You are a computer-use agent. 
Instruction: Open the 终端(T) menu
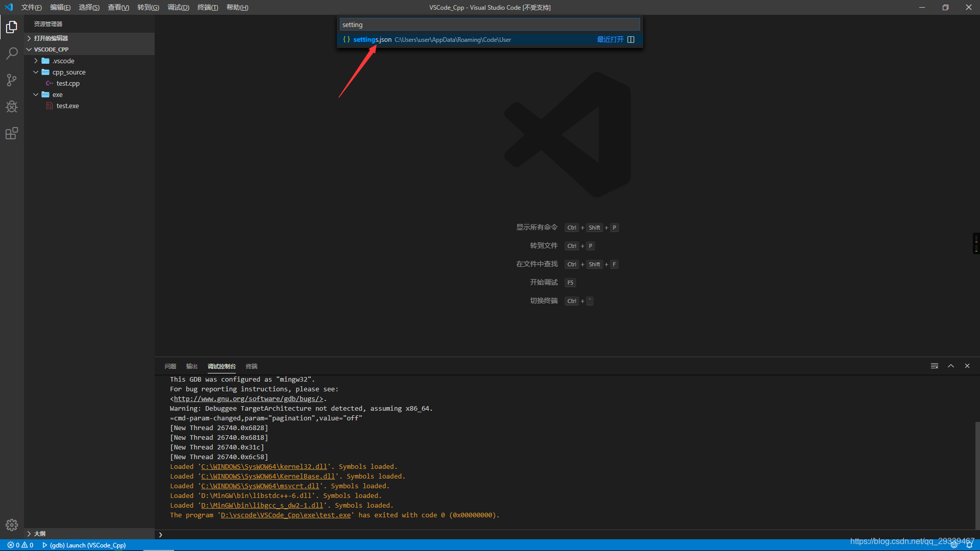(208, 7)
